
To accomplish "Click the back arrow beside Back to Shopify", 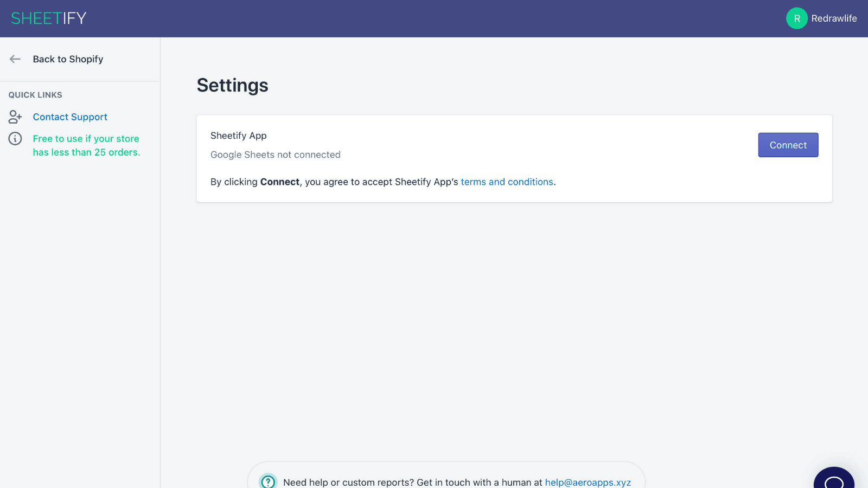I will (15, 59).
